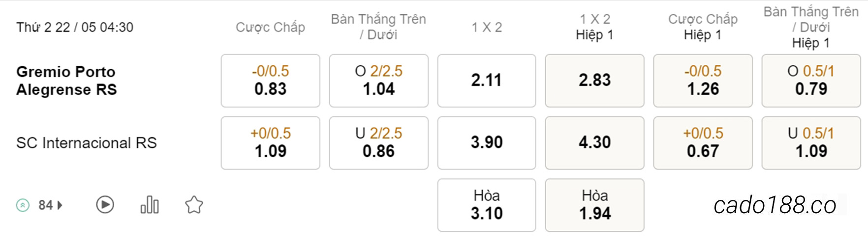Pick first half Under 0.5/1 at 1.09
Viewport: 868px width, 249px height.
pos(811,143)
